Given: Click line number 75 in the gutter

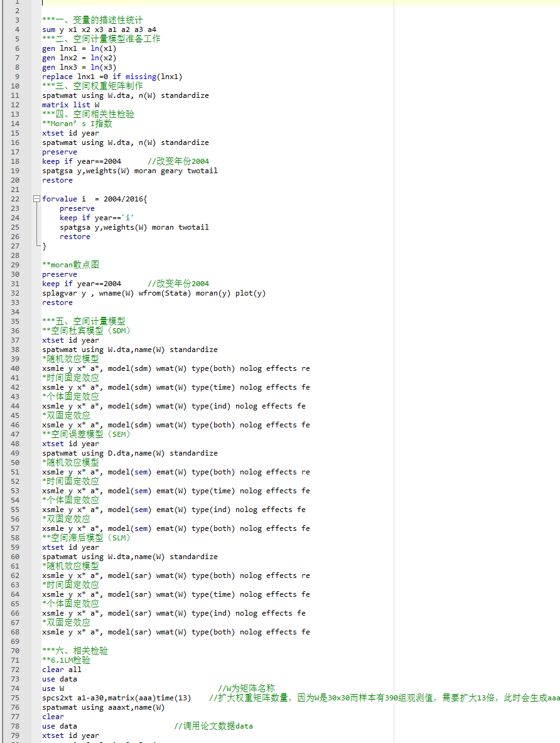Looking at the screenshot, I should coord(15,698).
